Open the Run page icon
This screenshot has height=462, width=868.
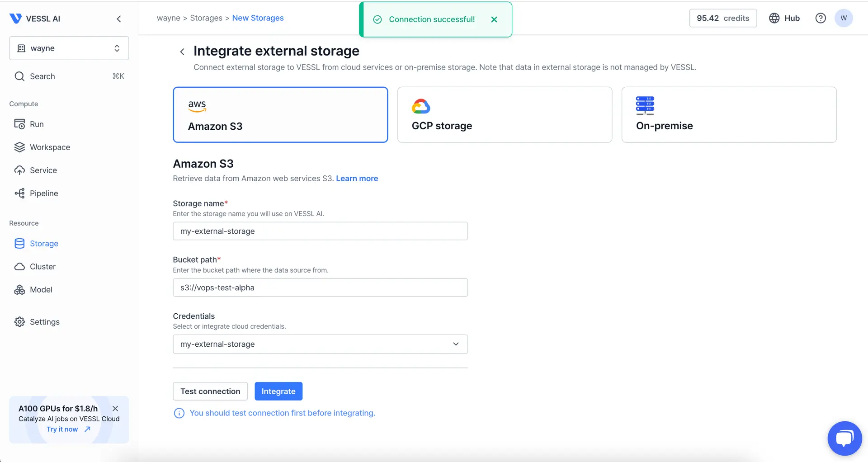19,124
